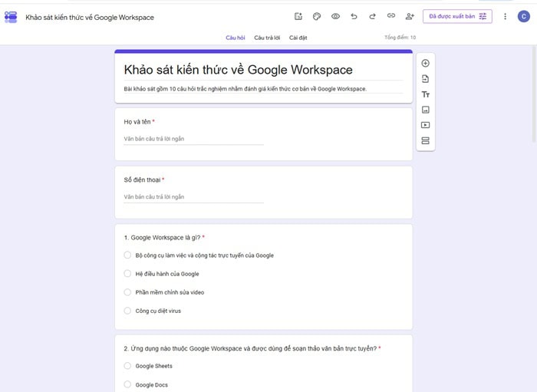Add a section from side toolbar
537x392 pixels.
pyautogui.click(x=425, y=140)
